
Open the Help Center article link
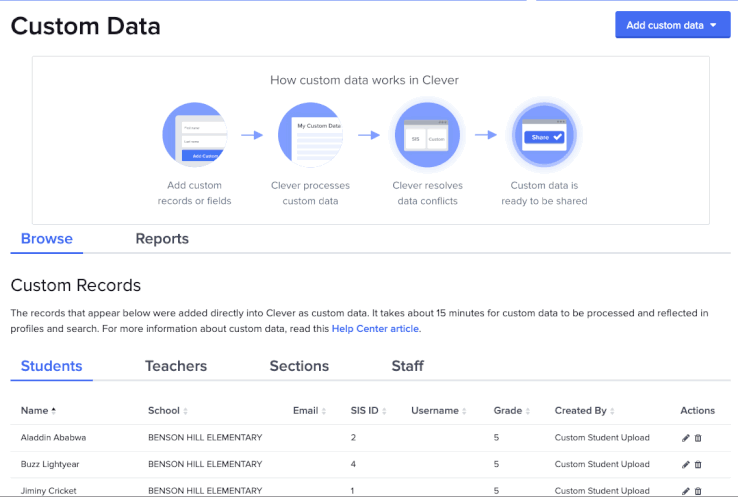(x=376, y=329)
